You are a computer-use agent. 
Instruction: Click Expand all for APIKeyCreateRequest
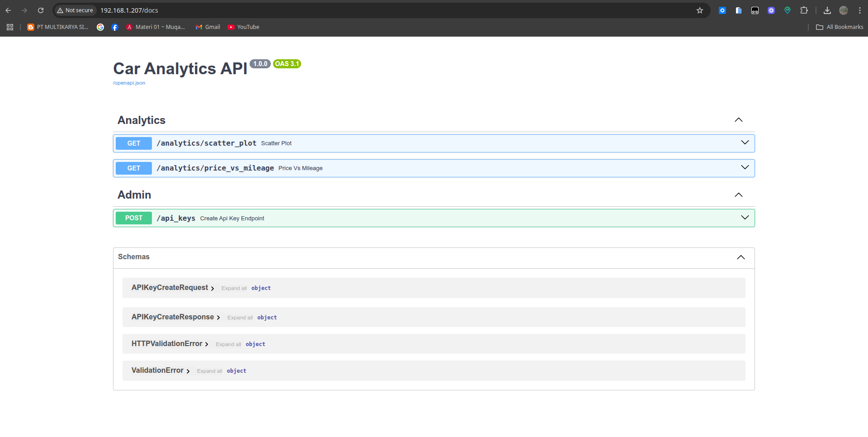coord(234,288)
